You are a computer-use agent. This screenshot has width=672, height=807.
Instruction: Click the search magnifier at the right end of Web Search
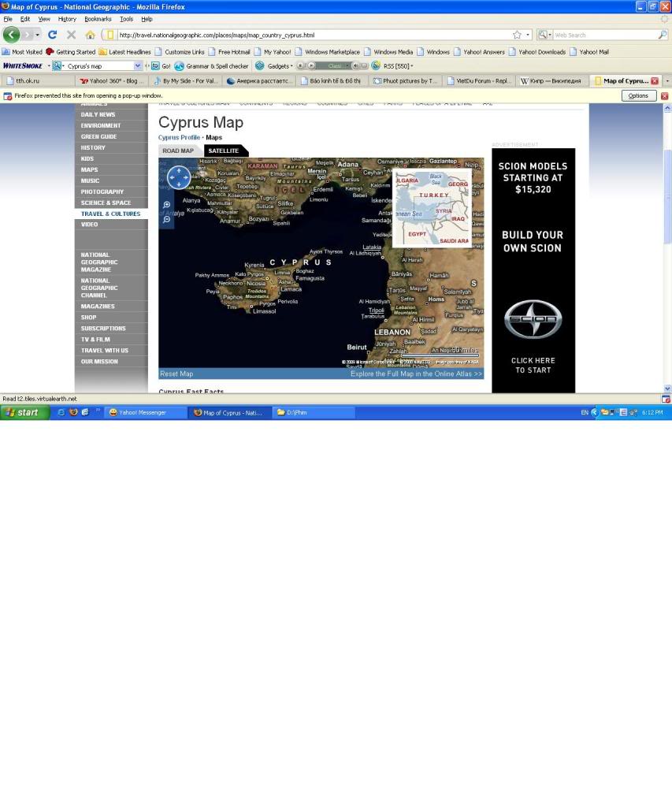(663, 35)
